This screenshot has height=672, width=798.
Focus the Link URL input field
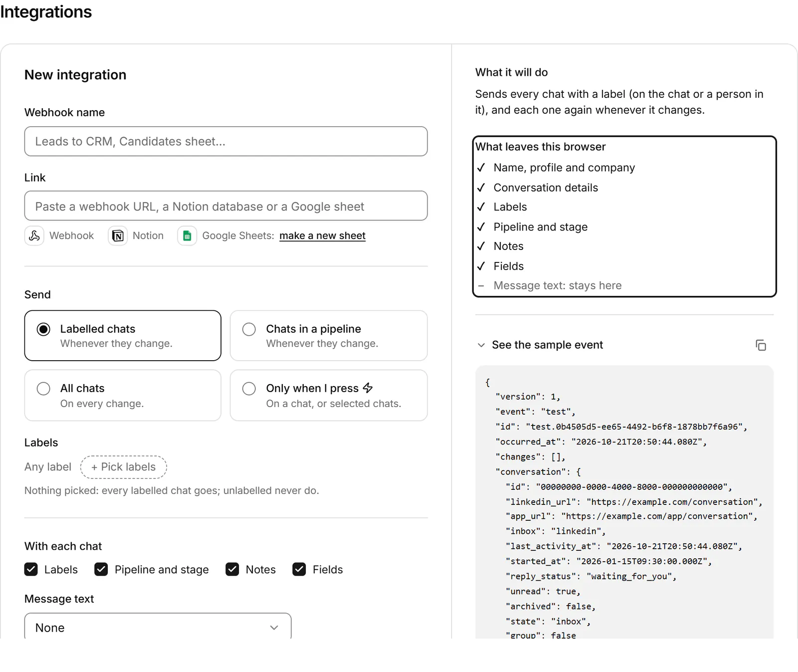(x=226, y=206)
